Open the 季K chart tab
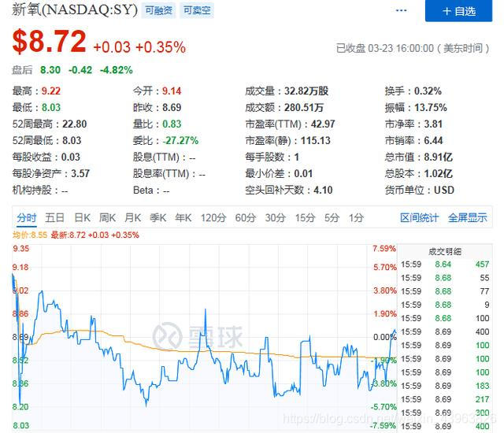This screenshot has height=433, width=504. (x=157, y=218)
